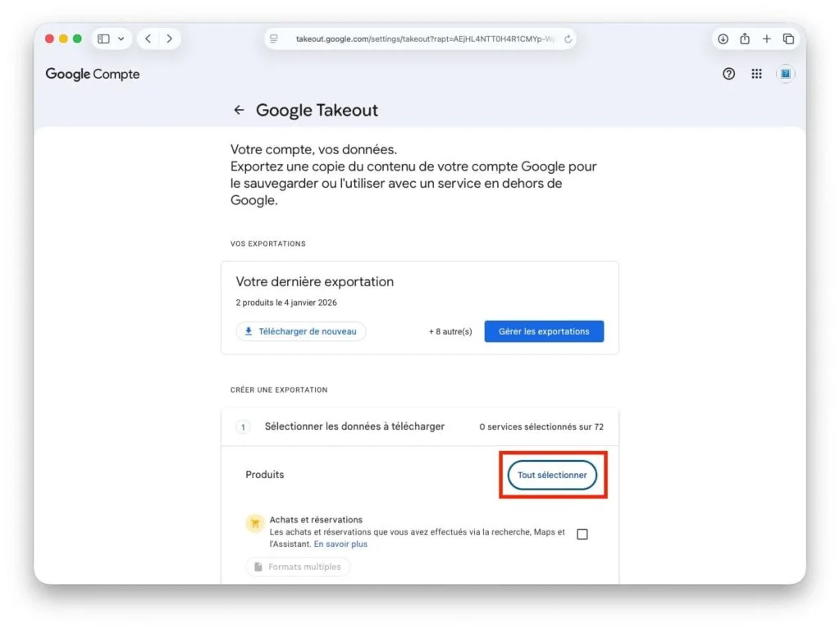Click the download icon inside Télécharger de nouveau
840x629 pixels.
(249, 331)
